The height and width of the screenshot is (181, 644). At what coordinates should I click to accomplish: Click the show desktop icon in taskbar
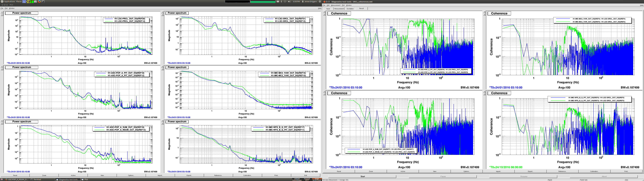(2, 179)
